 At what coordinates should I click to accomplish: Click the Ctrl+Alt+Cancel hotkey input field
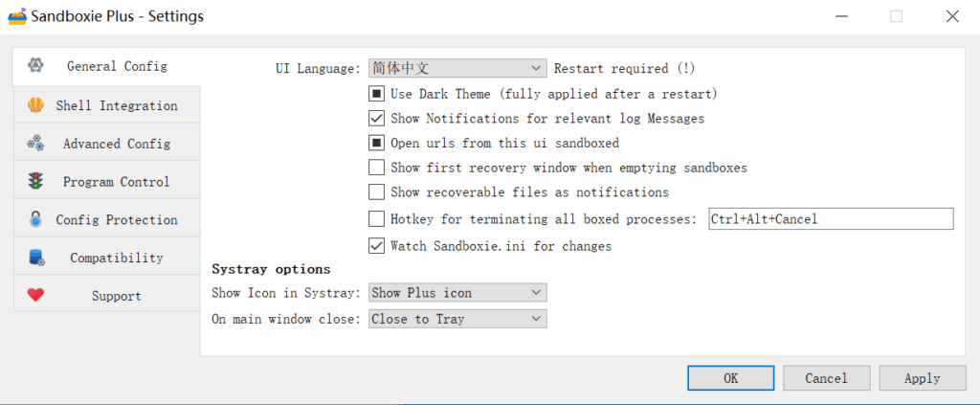[x=830, y=219]
